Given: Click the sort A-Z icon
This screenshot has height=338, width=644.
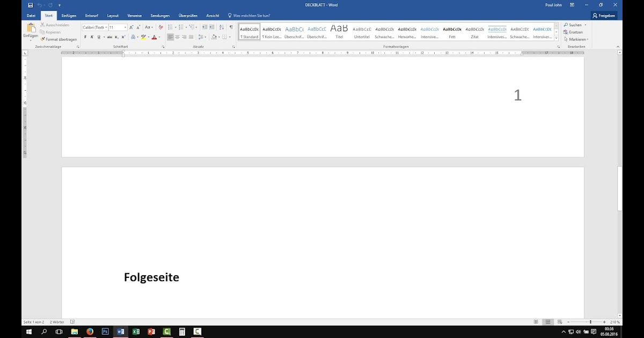Looking at the screenshot, I should click(x=222, y=27).
